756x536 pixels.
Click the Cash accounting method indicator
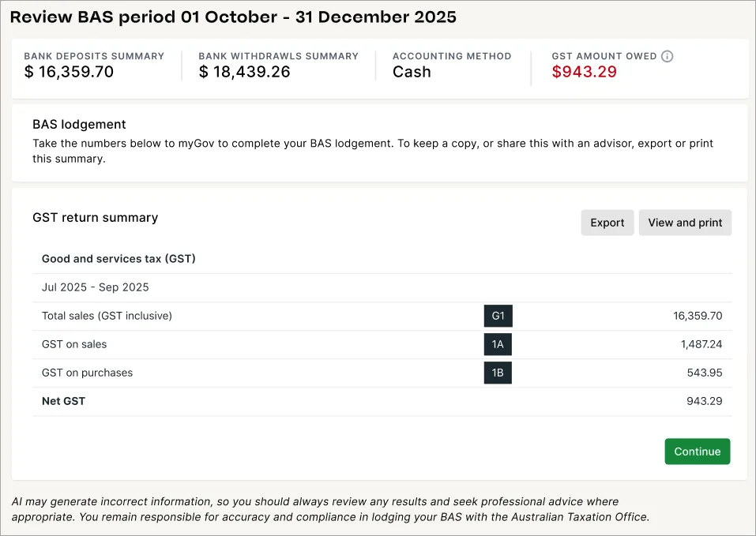412,71
